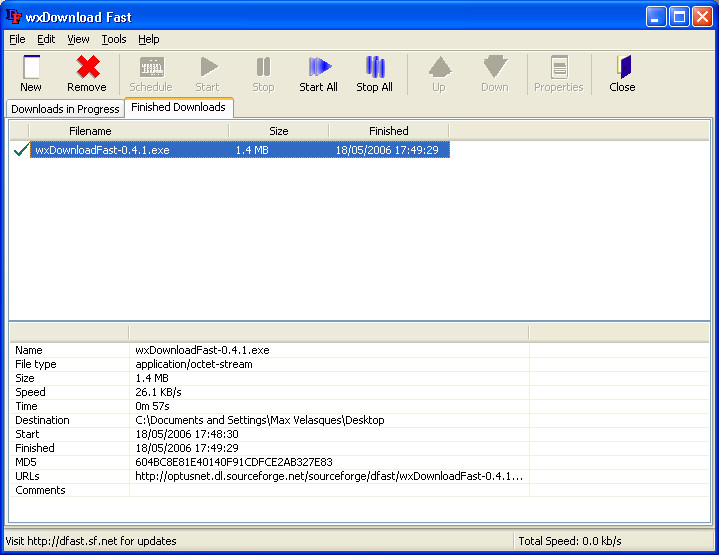Screen dimensions: 719x555
Task: Click the URLs row label
Action: [28, 476]
